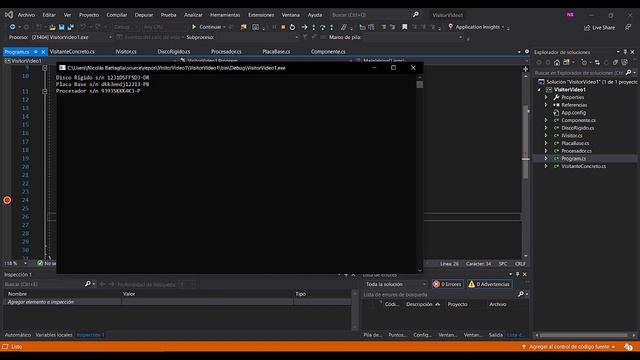Viewport: 640px width, 360px height.
Task: Switch to the Automático tab
Action: pyautogui.click(x=18, y=335)
